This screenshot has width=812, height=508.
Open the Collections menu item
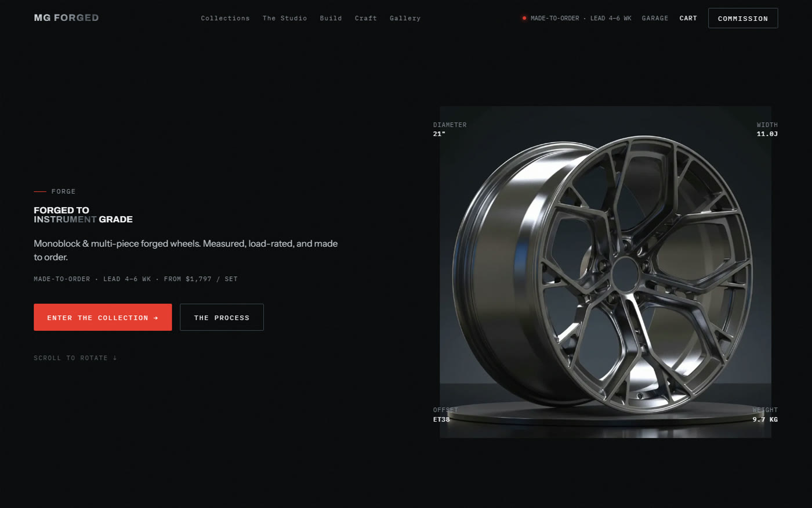coord(225,19)
